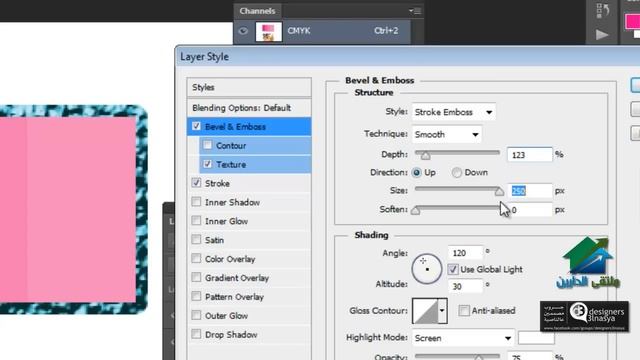
Task: Enable the Satin checkbox
Action: click(x=196, y=239)
